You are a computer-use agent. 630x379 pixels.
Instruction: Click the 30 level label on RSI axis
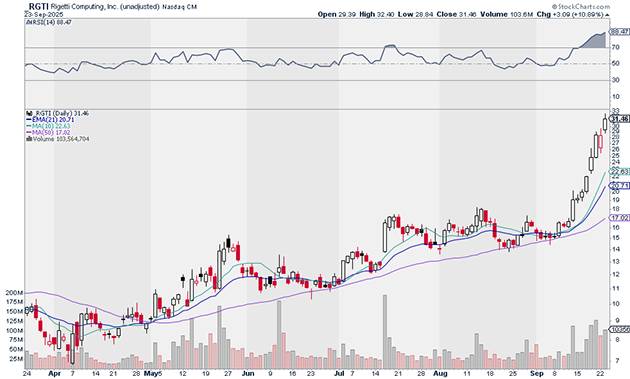click(x=615, y=80)
